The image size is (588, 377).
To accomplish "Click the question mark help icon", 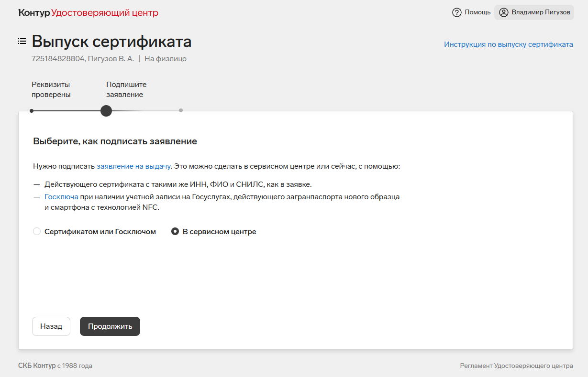I will pyautogui.click(x=456, y=12).
